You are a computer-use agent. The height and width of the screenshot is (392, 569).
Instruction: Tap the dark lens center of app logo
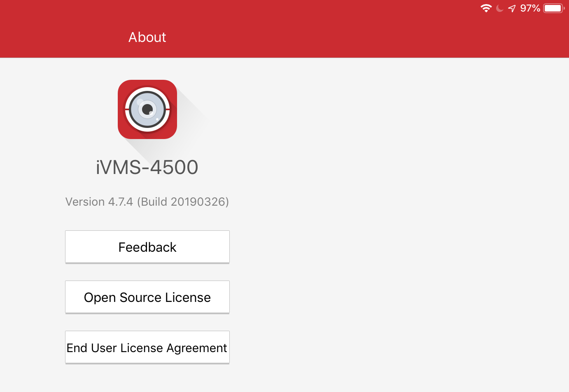tap(147, 109)
